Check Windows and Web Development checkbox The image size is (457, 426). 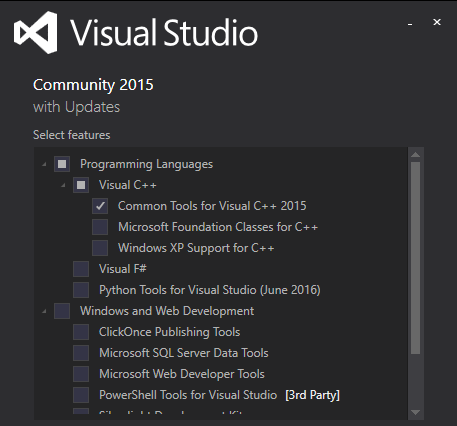pyautogui.click(x=62, y=311)
